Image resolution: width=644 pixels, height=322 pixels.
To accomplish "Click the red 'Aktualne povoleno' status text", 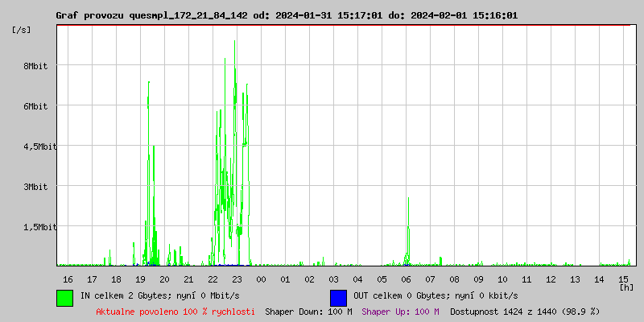I will click(175, 312).
